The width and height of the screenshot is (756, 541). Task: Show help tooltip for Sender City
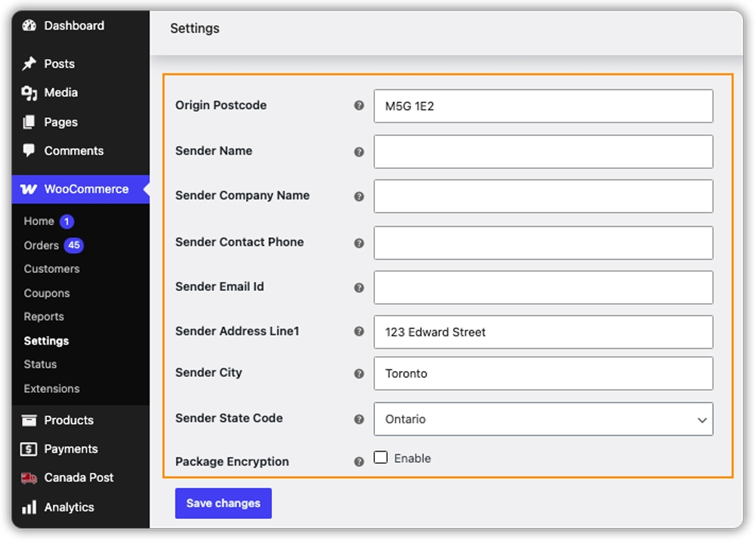click(x=358, y=373)
